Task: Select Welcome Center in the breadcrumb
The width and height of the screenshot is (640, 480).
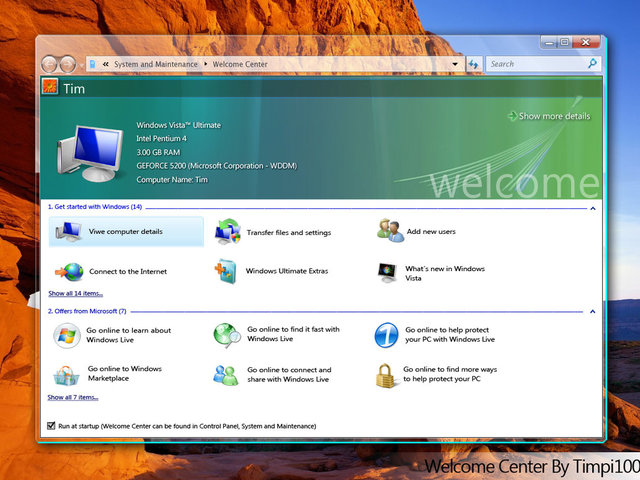Action: 240,64
